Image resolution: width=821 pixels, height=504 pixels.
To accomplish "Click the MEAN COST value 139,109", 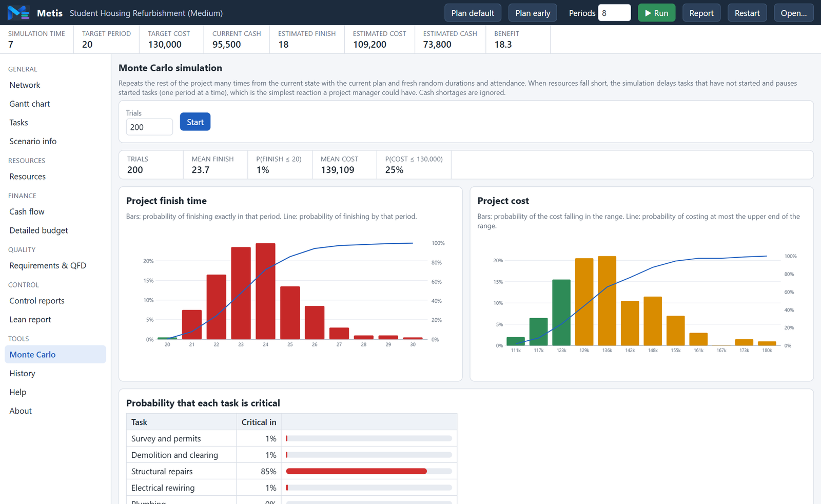I will pyautogui.click(x=338, y=170).
